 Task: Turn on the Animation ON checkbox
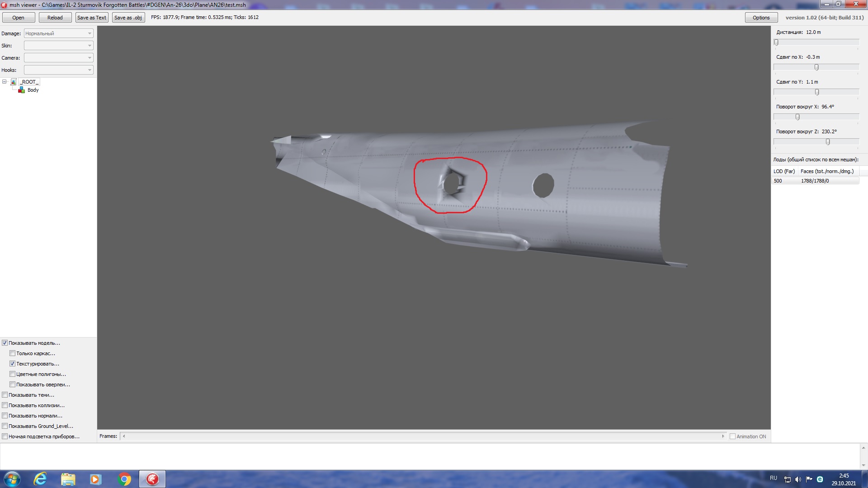pos(732,436)
